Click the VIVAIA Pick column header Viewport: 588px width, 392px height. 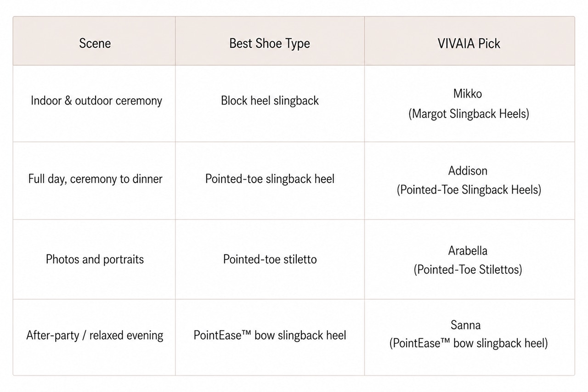point(469,43)
